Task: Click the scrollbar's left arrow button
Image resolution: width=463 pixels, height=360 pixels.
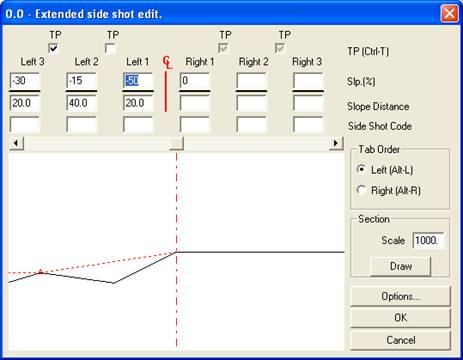Action: [x=16, y=143]
